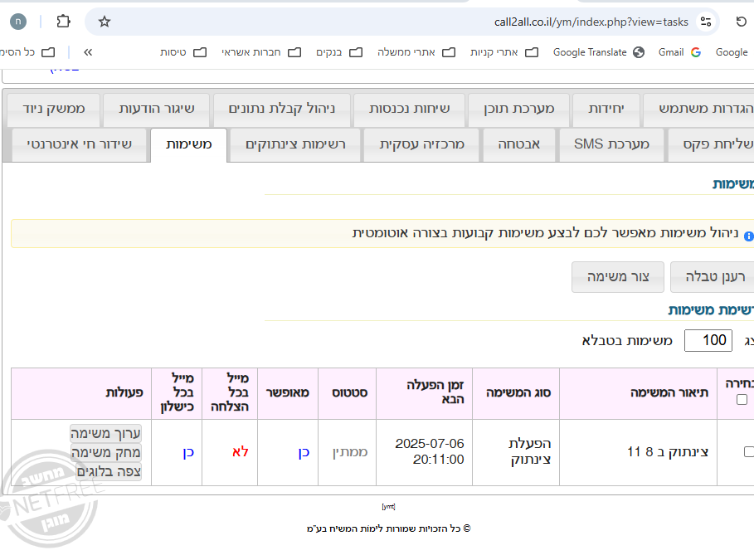Click the צפה בלוגים button
The height and width of the screenshot is (560, 754).
109,472
